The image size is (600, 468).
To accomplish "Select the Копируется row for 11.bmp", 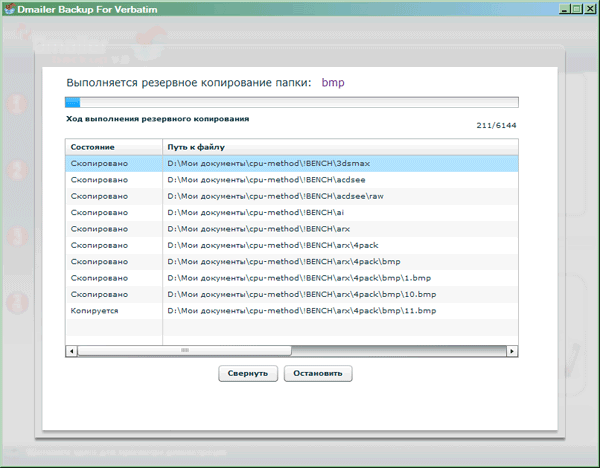I will pyautogui.click(x=291, y=311).
